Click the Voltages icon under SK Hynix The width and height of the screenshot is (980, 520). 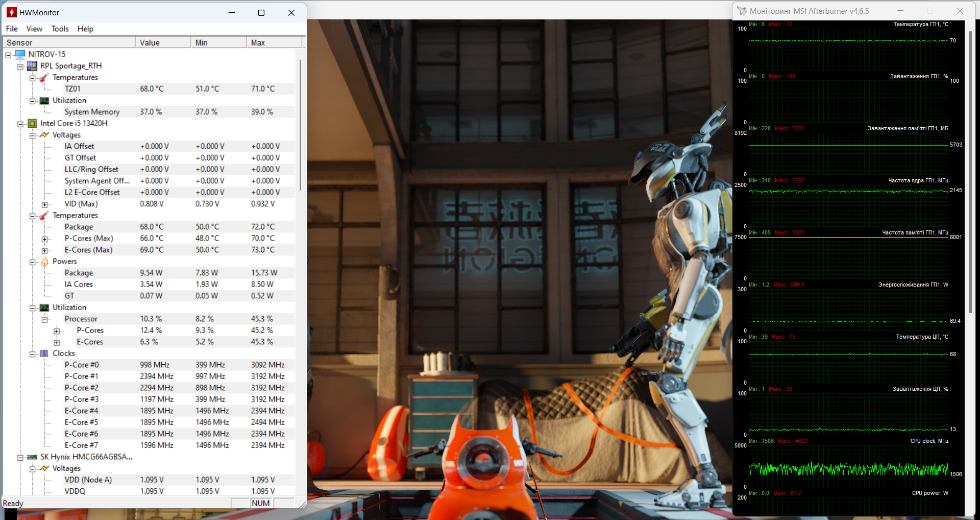(x=44, y=468)
